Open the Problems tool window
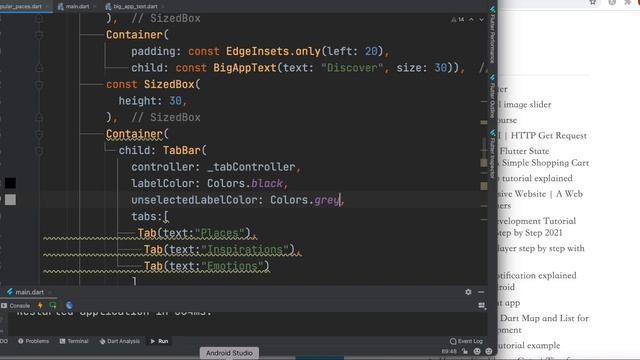 pos(33,341)
